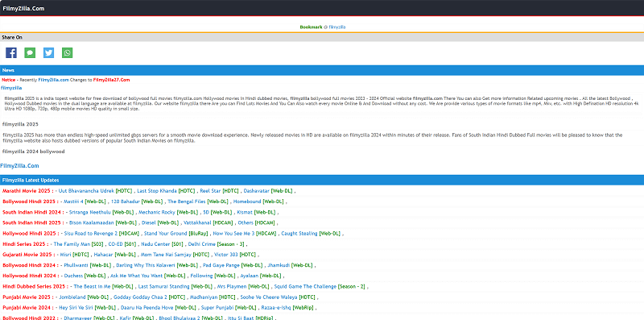Open Soche Ve Cheere Waleya link
Image resolution: width=644 pixels, height=320 pixels.
point(269,297)
